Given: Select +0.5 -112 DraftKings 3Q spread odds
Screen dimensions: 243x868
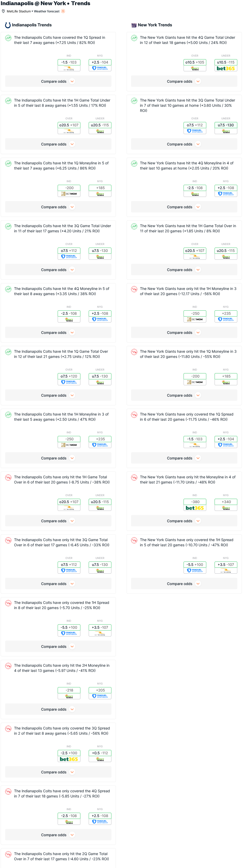Looking at the screenshot, I should click(100, 755).
